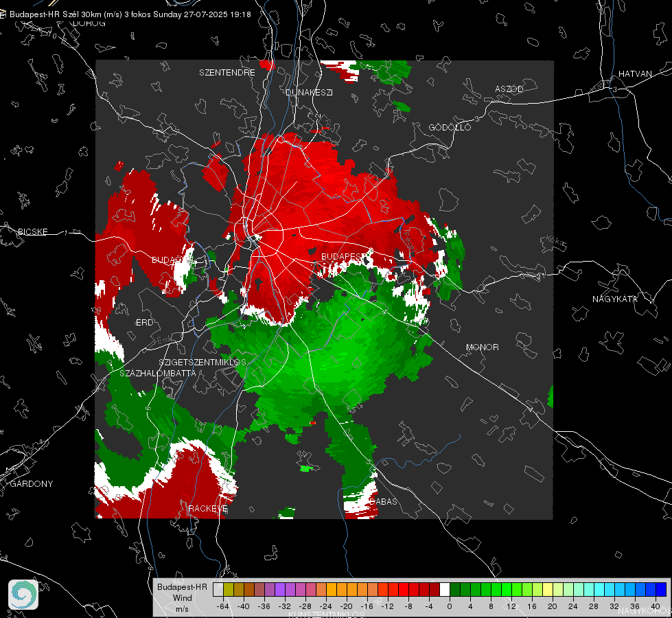Click the SZIGETSZENTMIKLOS city label
The image size is (672, 618).
(202, 362)
